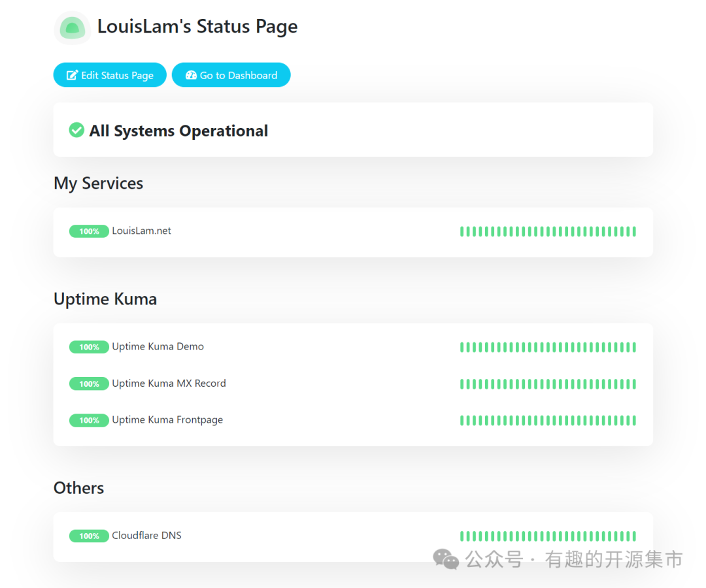The height and width of the screenshot is (588, 706).
Task: Select All Systems Operational text
Action: [x=178, y=131]
